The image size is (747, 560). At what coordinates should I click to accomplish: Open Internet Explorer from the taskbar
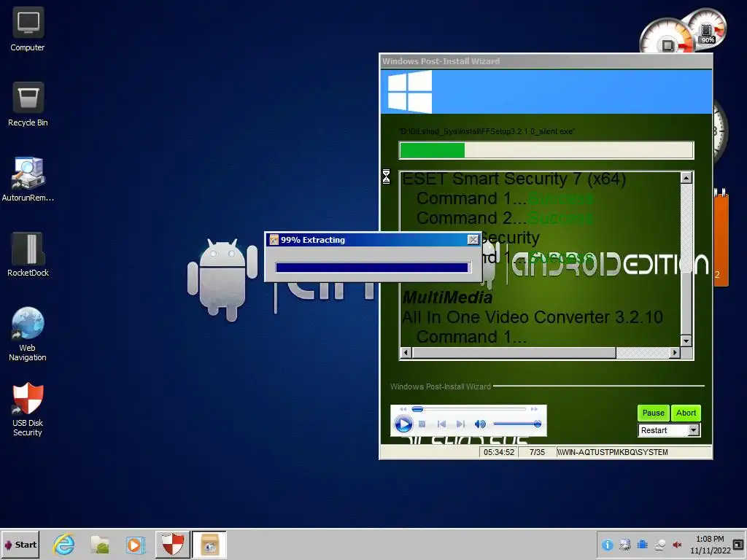(64, 545)
